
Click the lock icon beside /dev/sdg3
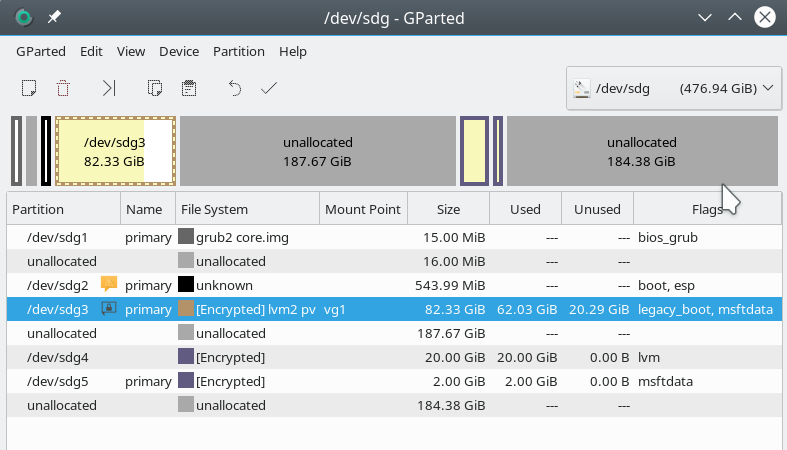click(x=109, y=308)
